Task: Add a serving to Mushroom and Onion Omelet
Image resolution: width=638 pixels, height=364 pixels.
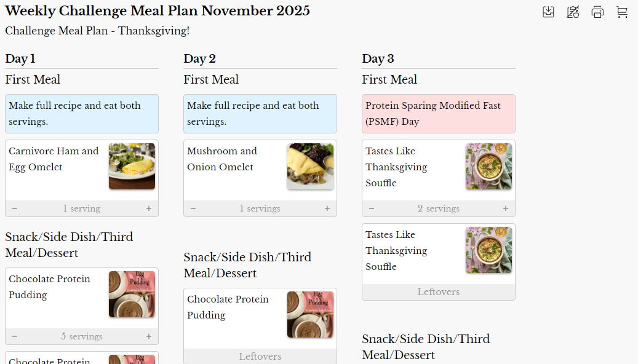Action: (x=327, y=208)
